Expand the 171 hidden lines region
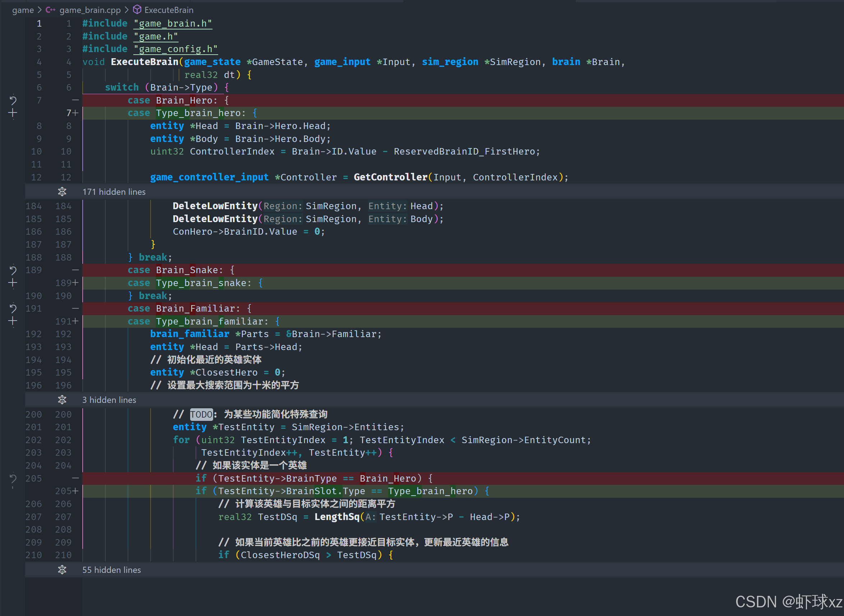This screenshot has height=616, width=844. 62,192
